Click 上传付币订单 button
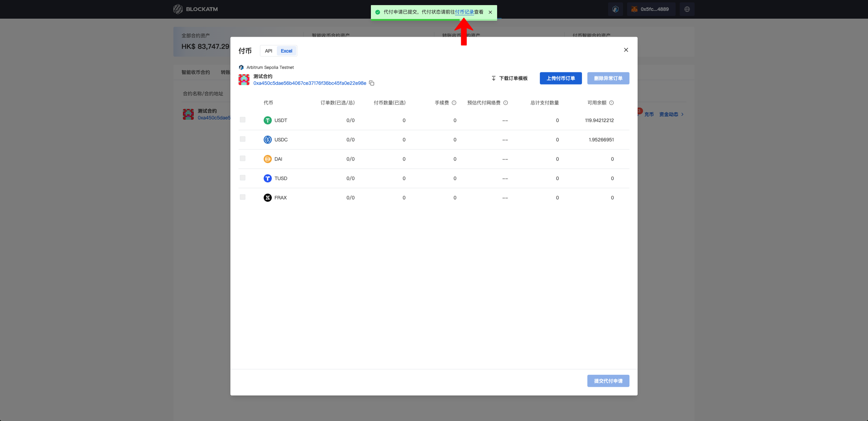 tap(561, 78)
